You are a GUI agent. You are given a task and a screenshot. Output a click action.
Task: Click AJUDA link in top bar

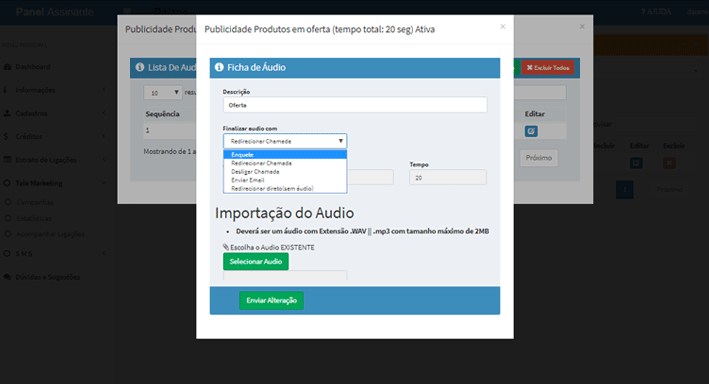[656, 12]
